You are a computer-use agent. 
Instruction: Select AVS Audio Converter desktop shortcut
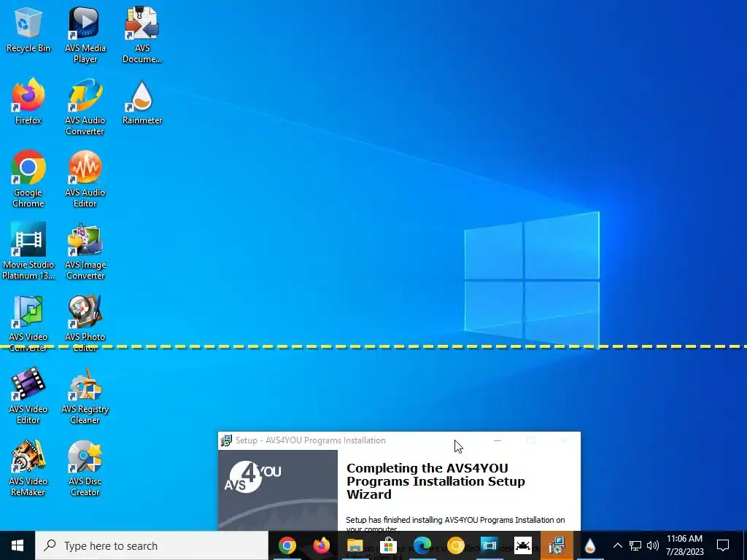pyautogui.click(x=85, y=108)
